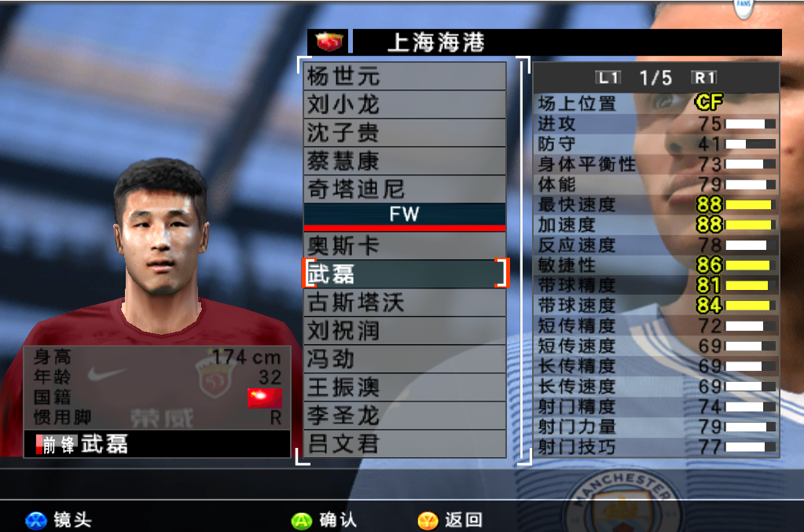The height and width of the screenshot is (532, 804).
Task: Select player 奥斯卡 in the roster
Action: (405, 245)
